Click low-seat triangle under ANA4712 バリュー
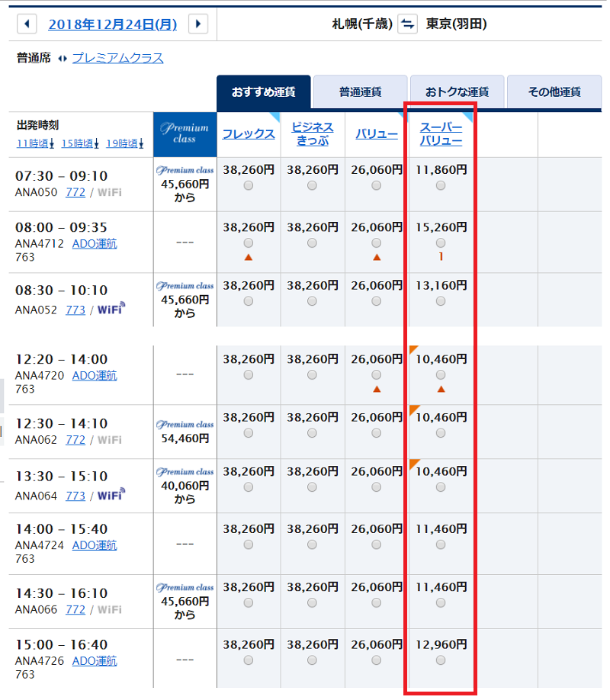Image resolution: width=610 pixels, height=700 pixels. click(x=377, y=257)
